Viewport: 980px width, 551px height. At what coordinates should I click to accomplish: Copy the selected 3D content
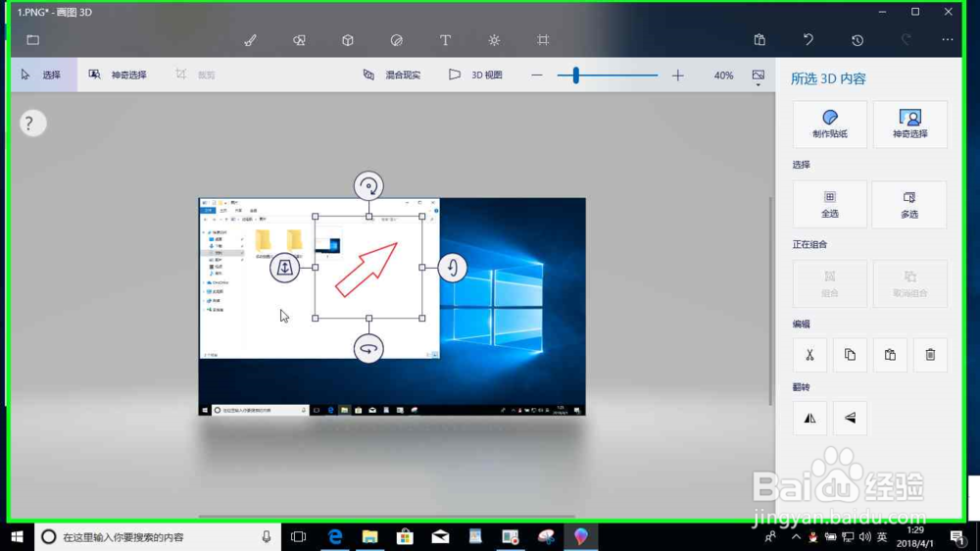tap(850, 355)
